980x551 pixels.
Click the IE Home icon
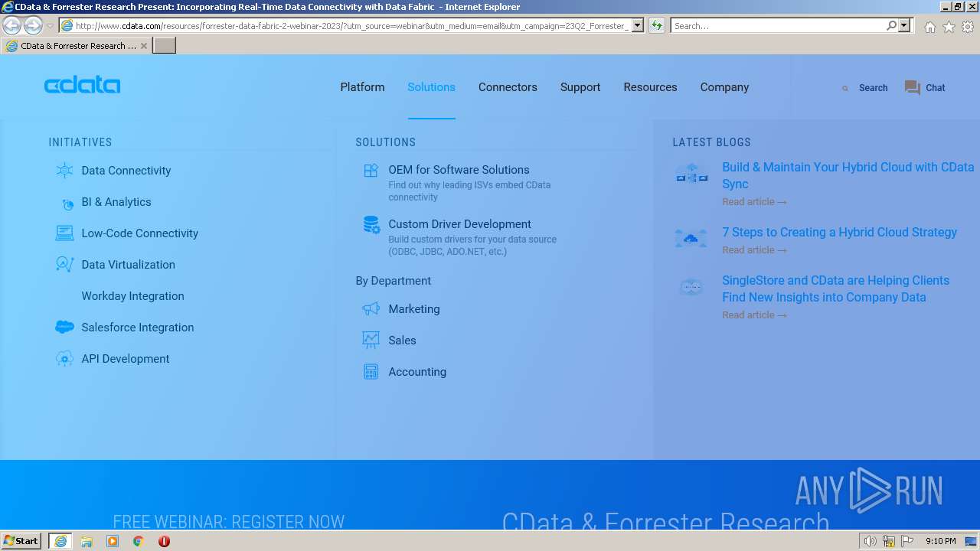coord(929,27)
